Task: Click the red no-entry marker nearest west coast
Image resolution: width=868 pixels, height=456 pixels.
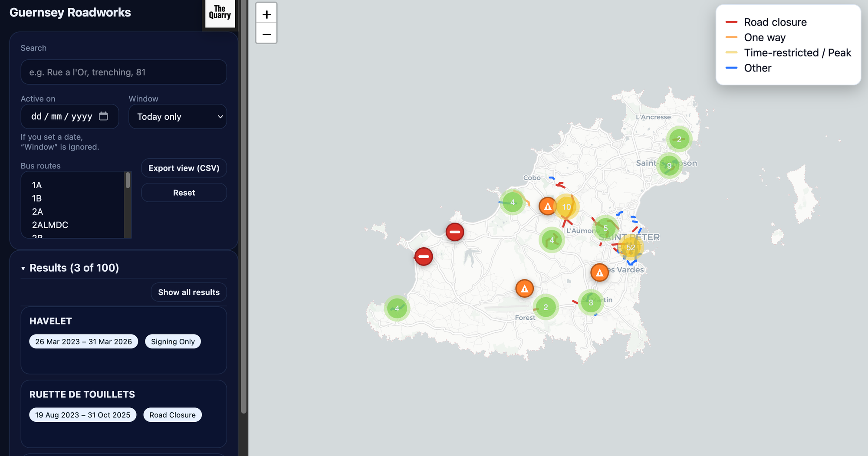Action: coord(424,256)
